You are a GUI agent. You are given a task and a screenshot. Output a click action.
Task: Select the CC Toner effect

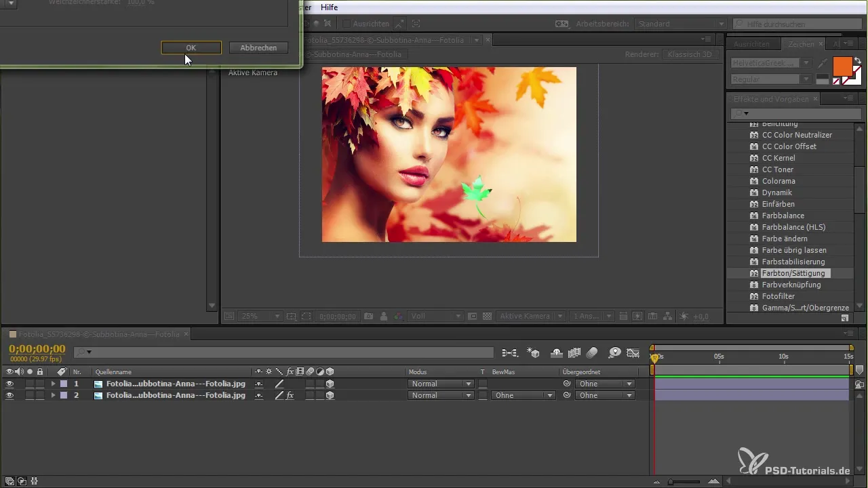tap(778, 169)
